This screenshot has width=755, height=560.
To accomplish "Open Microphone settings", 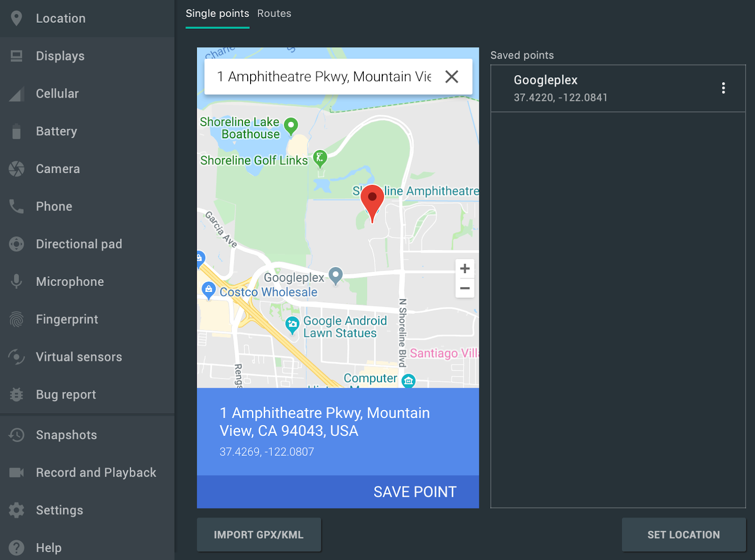I will [69, 282].
